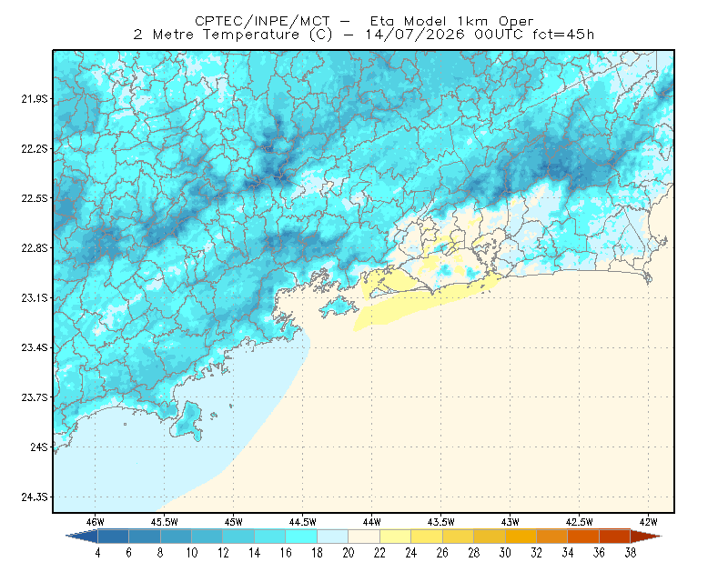This screenshot has height=562, width=728.
Task: Click the color scale label 20
Action: coord(349,553)
